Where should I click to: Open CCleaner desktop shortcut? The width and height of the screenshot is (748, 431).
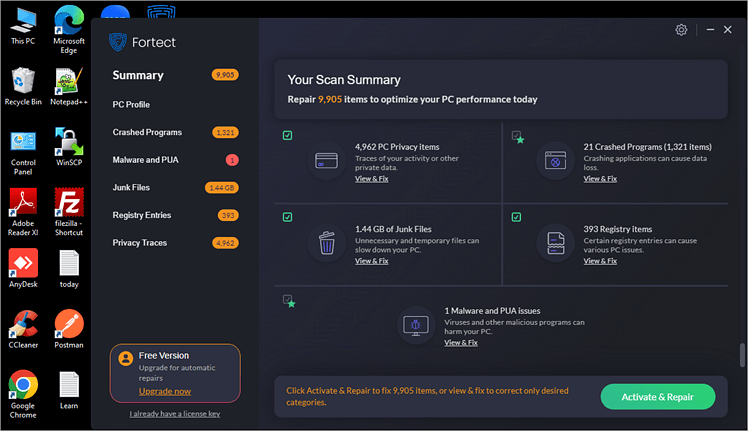[23, 329]
